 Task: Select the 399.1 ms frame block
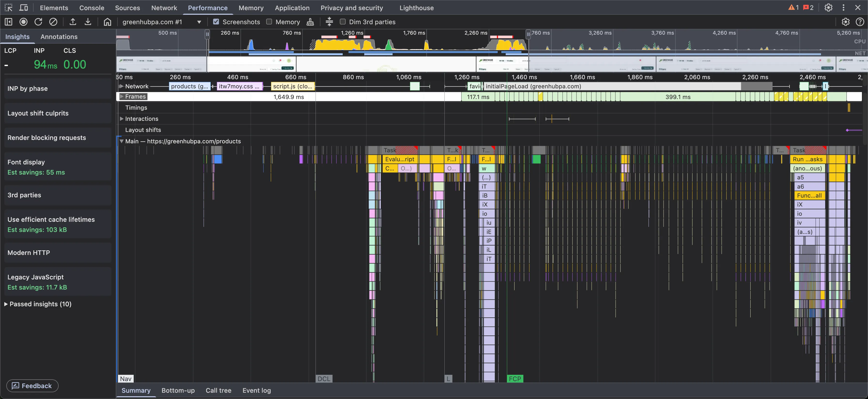pos(678,97)
